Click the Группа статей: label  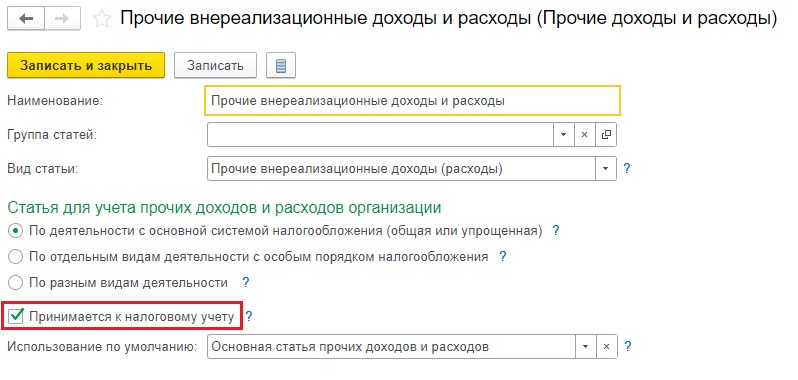point(52,135)
